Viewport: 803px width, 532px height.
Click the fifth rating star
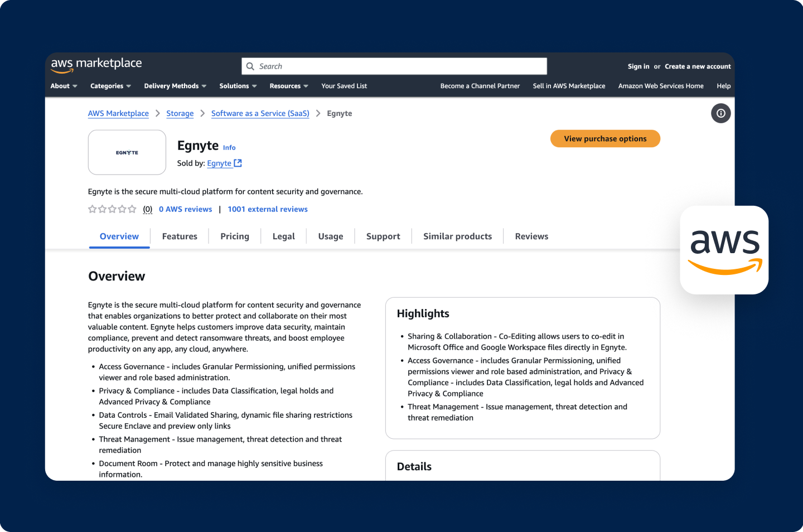(132, 209)
